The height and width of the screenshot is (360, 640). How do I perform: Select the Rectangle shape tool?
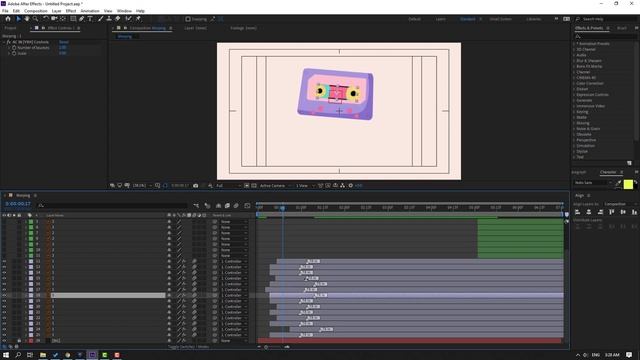73,19
